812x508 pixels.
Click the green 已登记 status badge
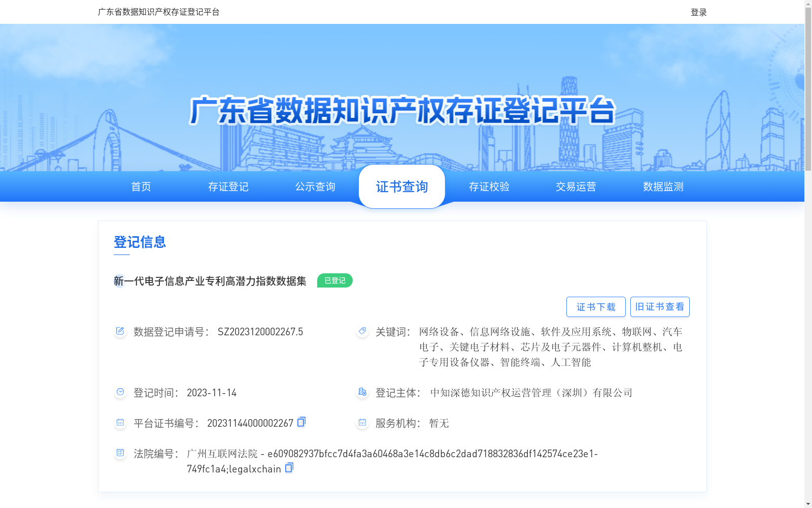[335, 280]
